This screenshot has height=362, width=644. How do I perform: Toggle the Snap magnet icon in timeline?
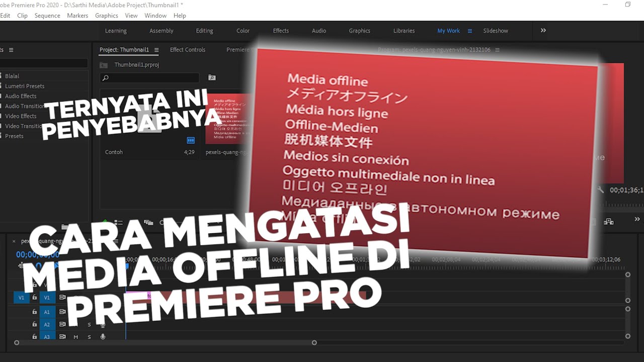tap(39, 265)
